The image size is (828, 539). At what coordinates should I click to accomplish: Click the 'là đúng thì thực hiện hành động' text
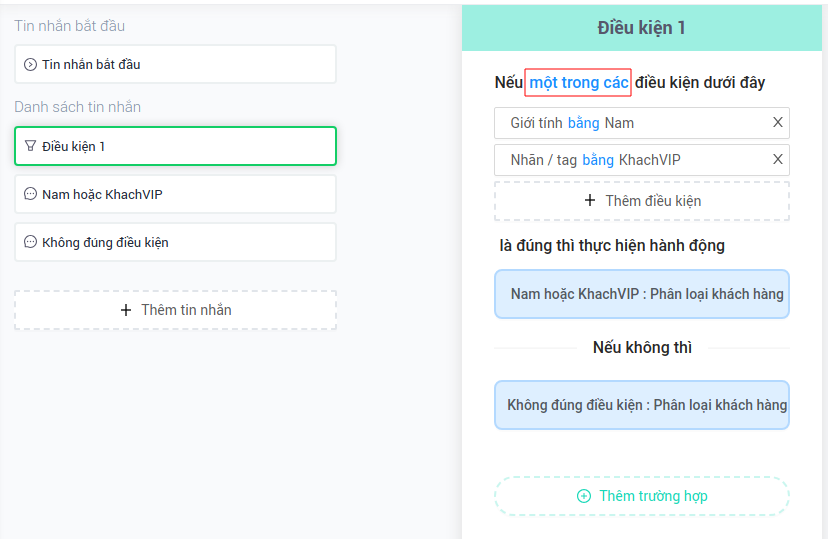(612, 245)
